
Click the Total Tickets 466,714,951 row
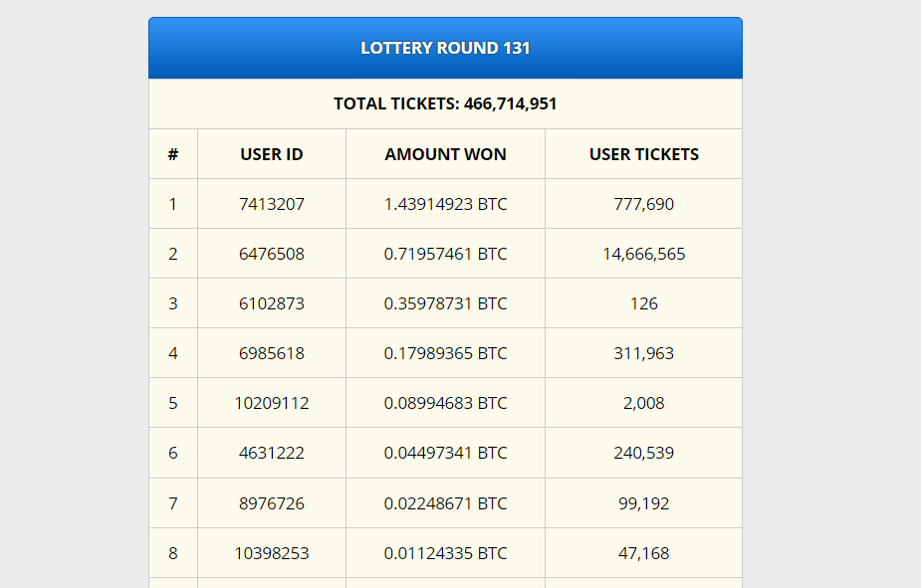pos(445,103)
